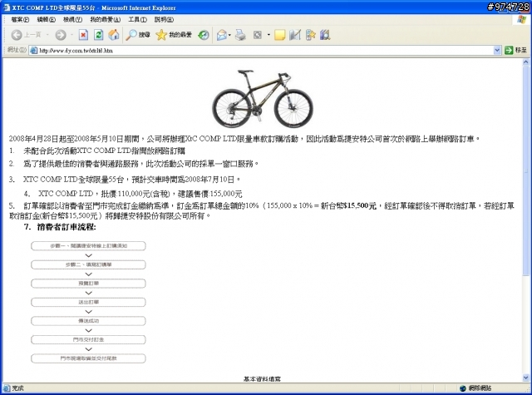Click the gray Edit toolbar icon
The width and height of the screenshot is (532, 395).
pos(258,35)
